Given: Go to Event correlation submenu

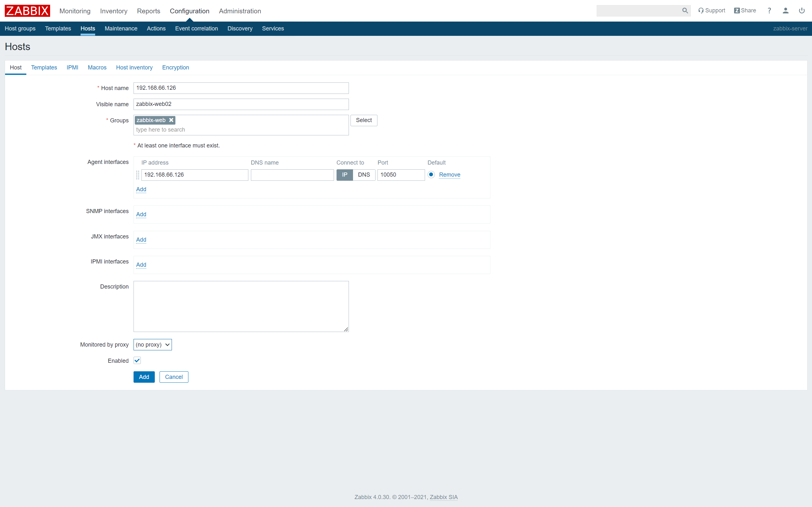Looking at the screenshot, I should pos(197,29).
